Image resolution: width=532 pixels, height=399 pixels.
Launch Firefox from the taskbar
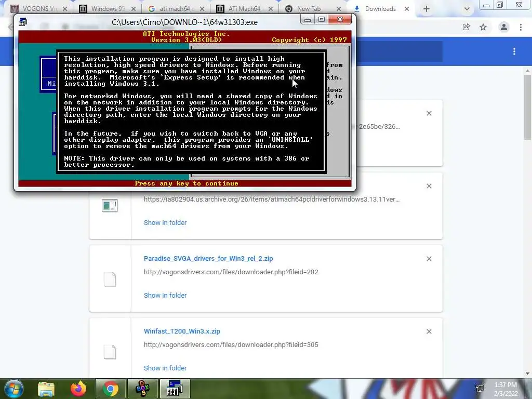point(78,389)
